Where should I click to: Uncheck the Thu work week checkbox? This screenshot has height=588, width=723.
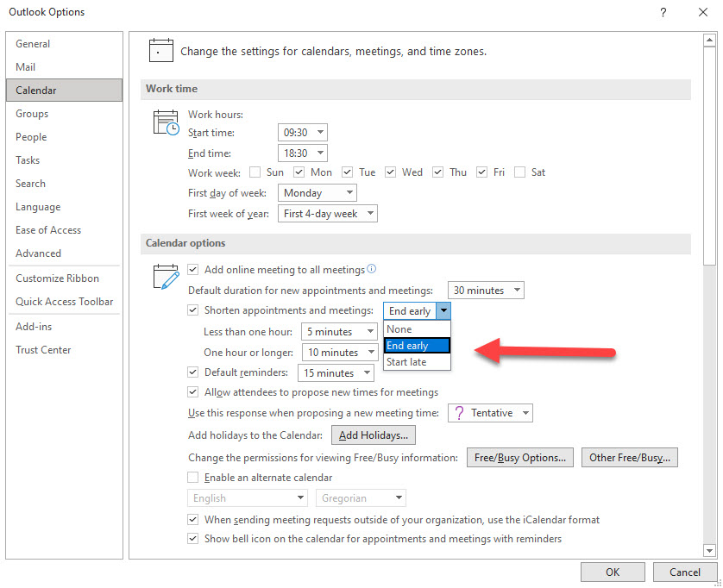coord(437,172)
